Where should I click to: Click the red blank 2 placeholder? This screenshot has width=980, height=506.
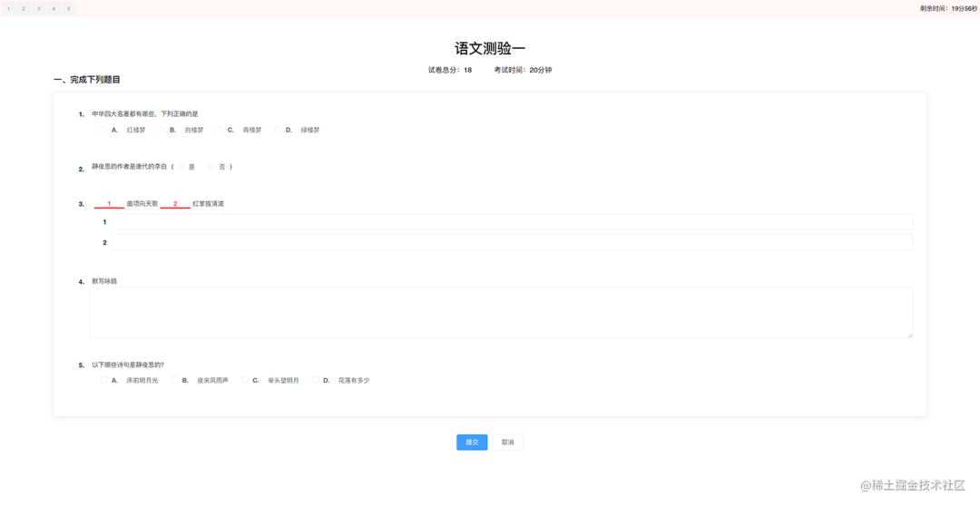point(176,204)
